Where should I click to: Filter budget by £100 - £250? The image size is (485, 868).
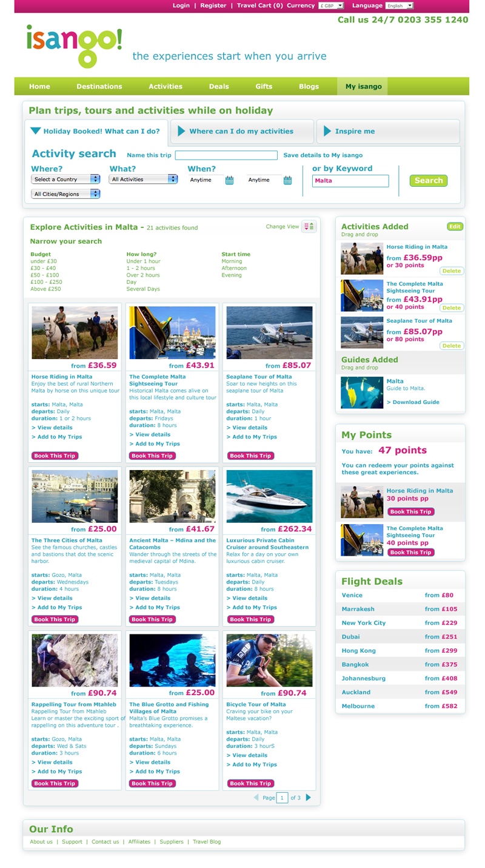46,282
